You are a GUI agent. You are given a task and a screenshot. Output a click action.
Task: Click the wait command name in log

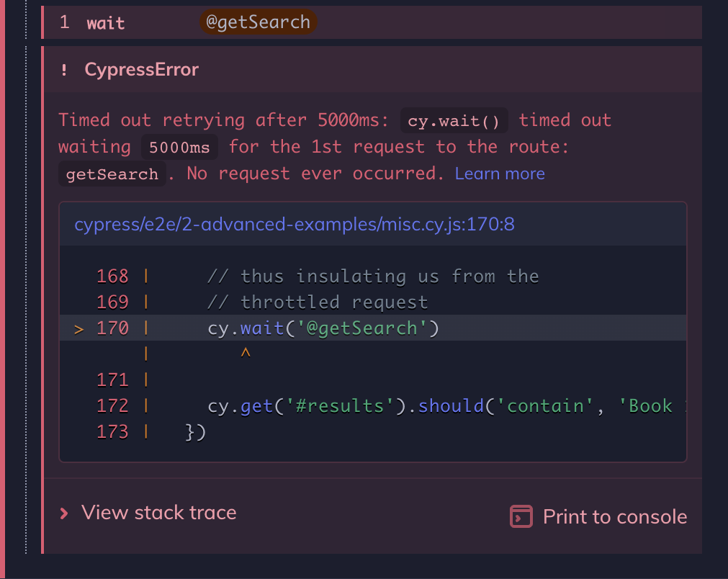pyautogui.click(x=106, y=23)
